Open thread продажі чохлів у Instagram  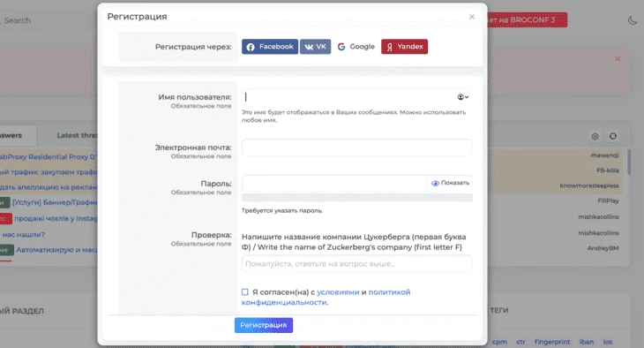pos(56,218)
